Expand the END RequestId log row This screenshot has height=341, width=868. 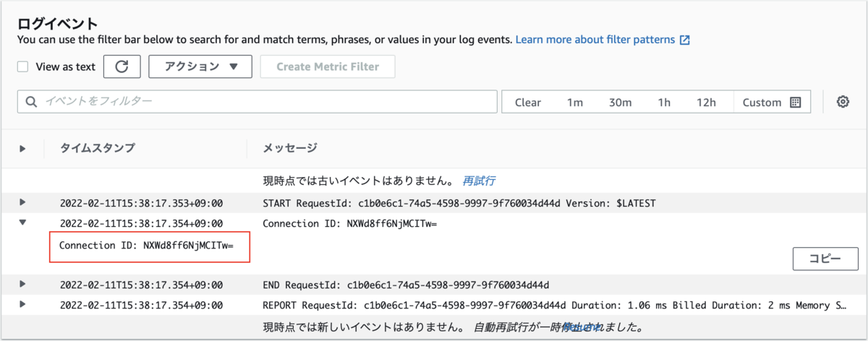pos(22,285)
